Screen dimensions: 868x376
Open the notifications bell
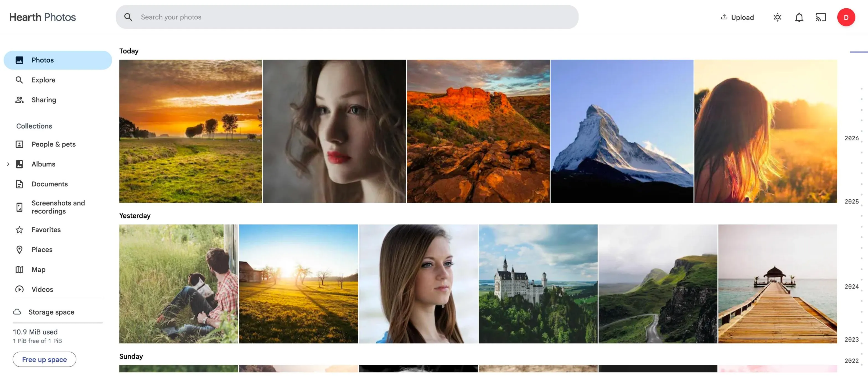click(x=799, y=17)
